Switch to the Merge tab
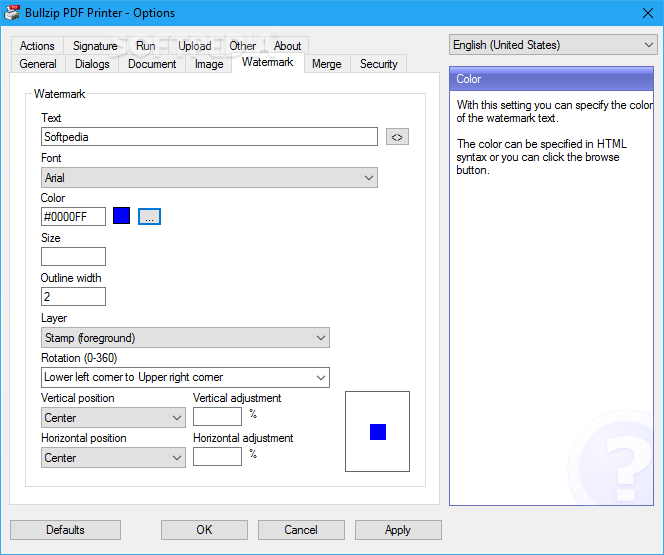Image resolution: width=664 pixels, height=555 pixels. point(326,64)
